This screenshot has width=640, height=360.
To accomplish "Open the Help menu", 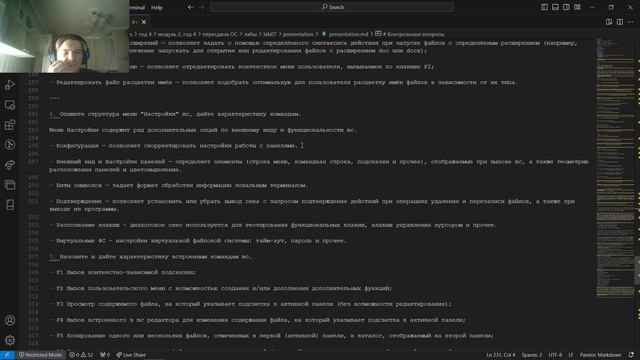I will click(157, 7).
